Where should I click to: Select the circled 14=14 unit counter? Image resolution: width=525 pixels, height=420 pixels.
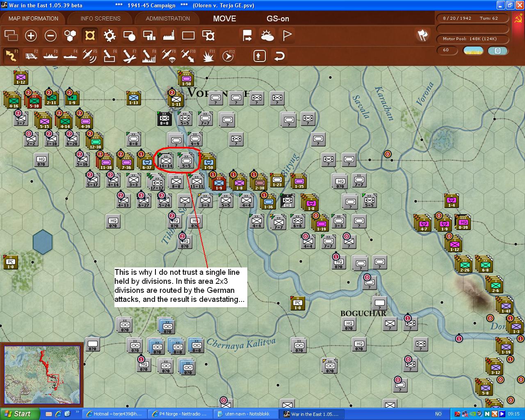(x=166, y=162)
